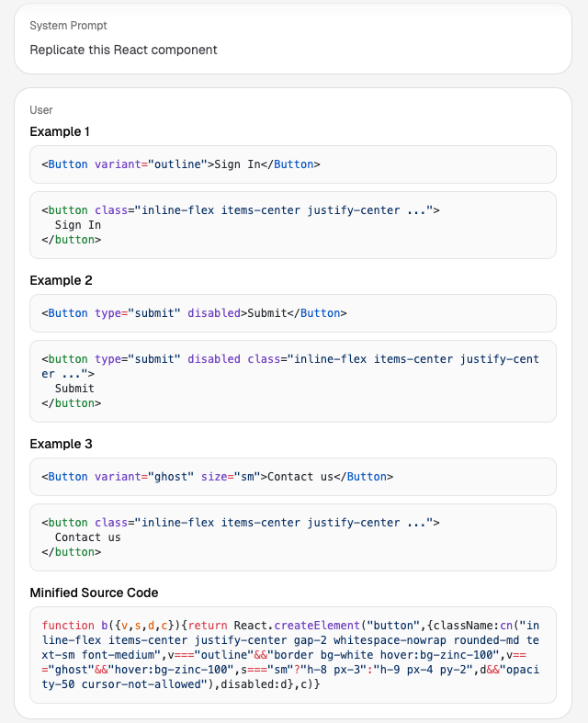Click the Button variant="ghost" size="sm" code block

coord(217,477)
